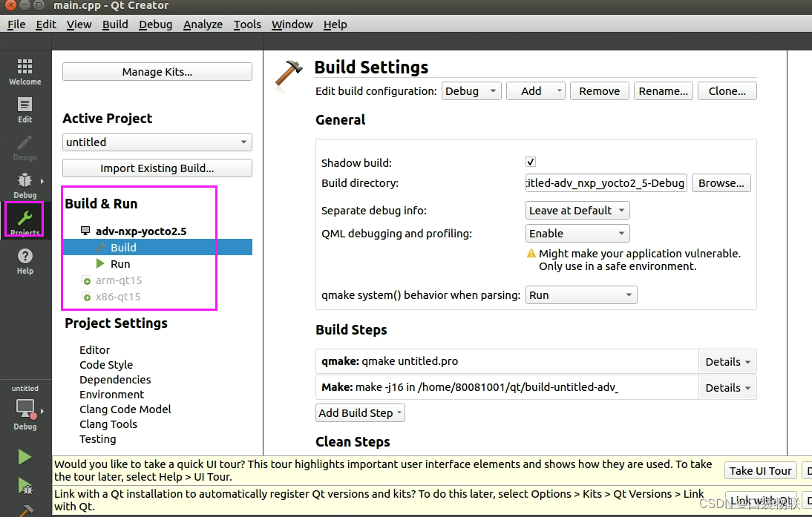812x517 pixels.
Task: Click the Run green arrow under kit
Action: point(100,264)
